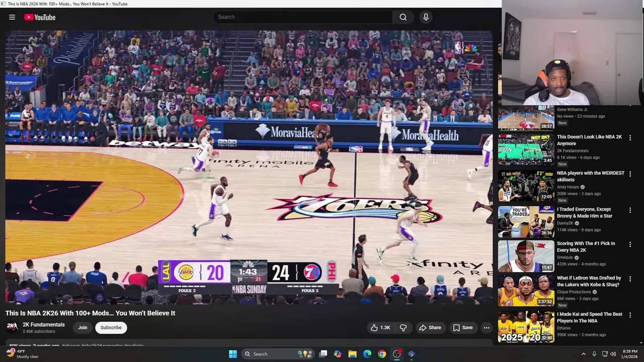Click the video title text
The image size is (644, 362).
(x=91, y=313)
